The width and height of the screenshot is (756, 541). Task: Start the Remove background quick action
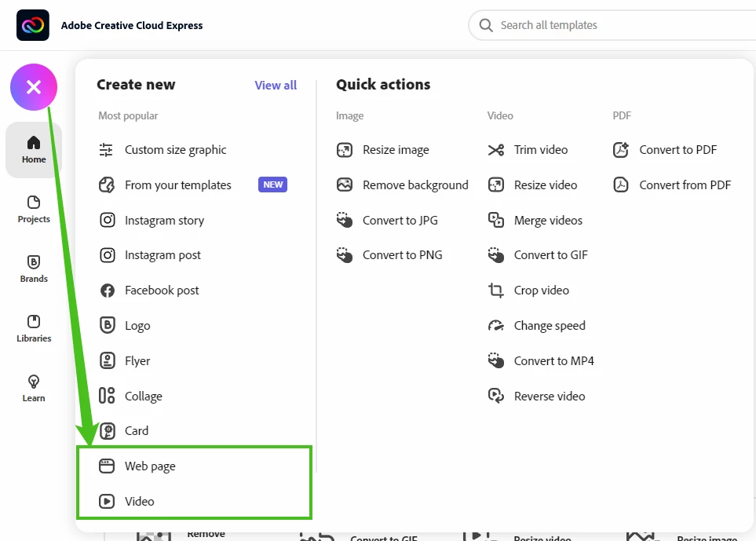coord(415,185)
